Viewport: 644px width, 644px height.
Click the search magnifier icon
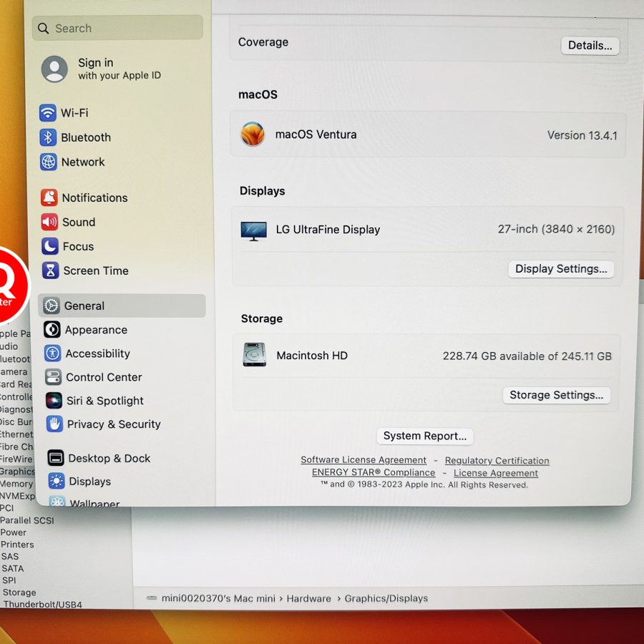coord(43,29)
